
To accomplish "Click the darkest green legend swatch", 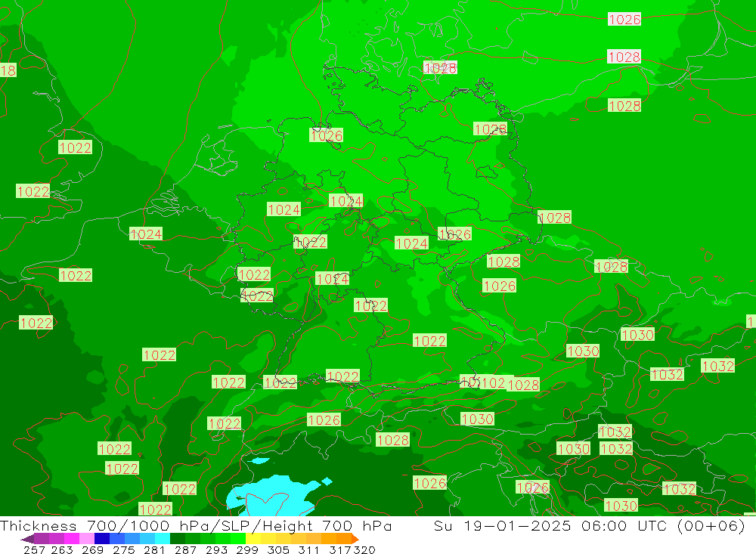I will pyautogui.click(x=178, y=539).
